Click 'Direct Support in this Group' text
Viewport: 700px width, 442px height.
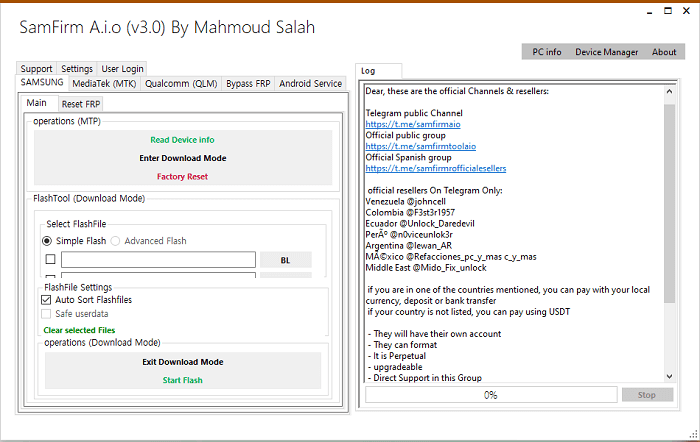427,378
